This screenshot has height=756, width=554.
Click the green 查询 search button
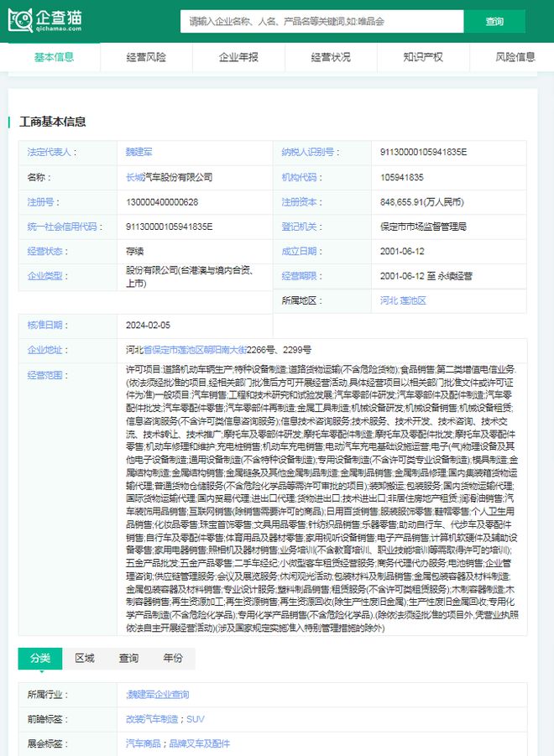(494, 21)
